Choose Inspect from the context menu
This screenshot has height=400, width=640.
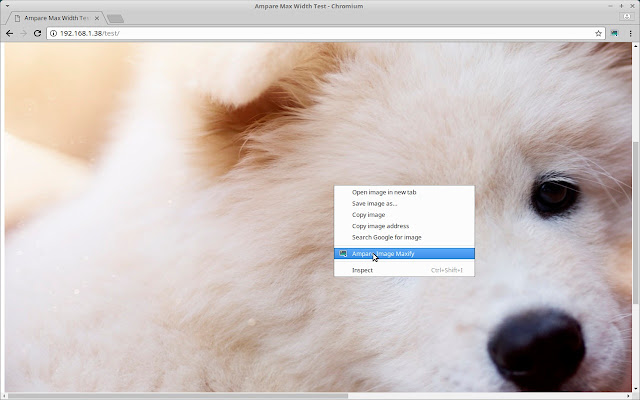[x=404, y=270]
